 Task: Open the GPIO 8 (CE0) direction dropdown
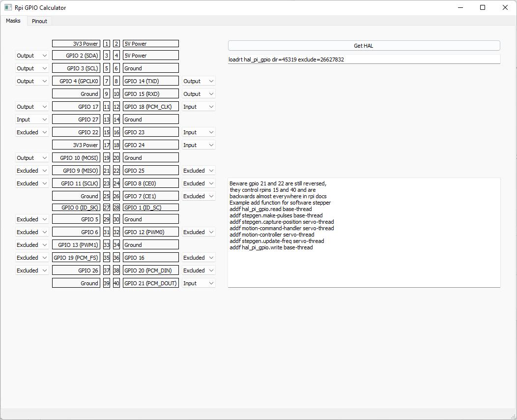pyautogui.click(x=199, y=183)
